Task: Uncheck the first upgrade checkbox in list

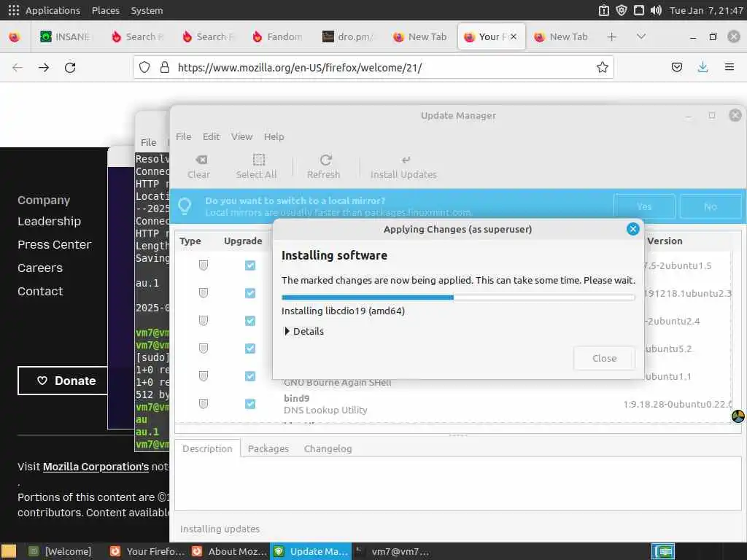Action: (250, 265)
